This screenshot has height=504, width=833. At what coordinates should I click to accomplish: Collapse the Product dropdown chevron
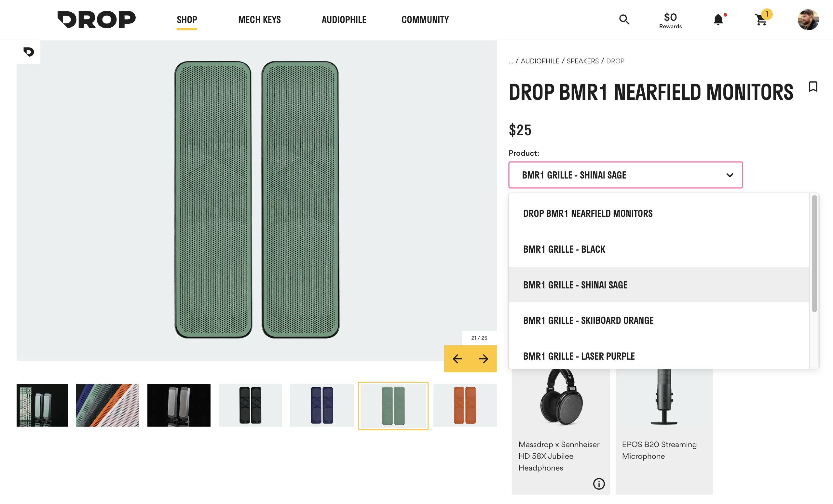pyautogui.click(x=730, y=175)
